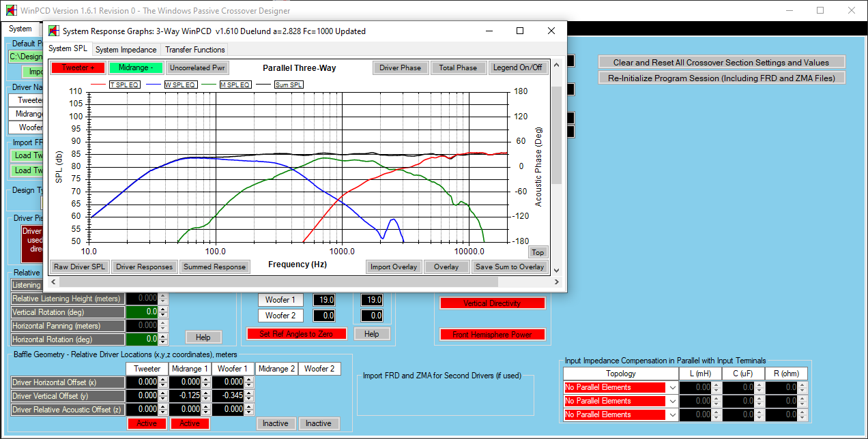The image size is (868, 439).
Task: Show the Driver Phase graph
Action: 400,67
